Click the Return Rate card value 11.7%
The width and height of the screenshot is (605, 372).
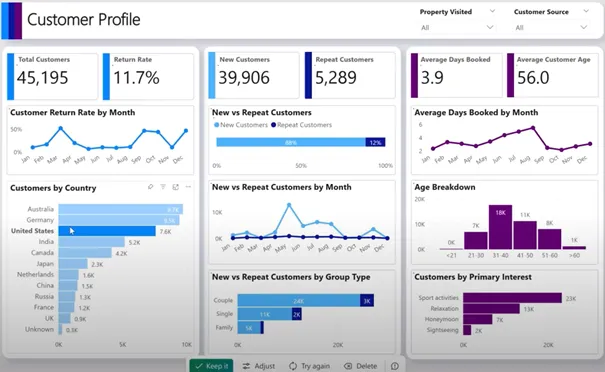(x=136, y=78)
